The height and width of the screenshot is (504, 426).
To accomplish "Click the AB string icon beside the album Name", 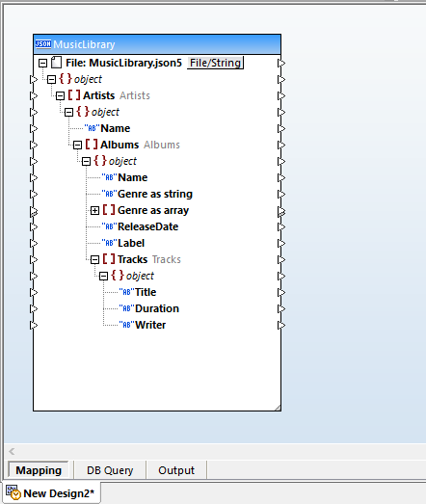I will point(109,177).
